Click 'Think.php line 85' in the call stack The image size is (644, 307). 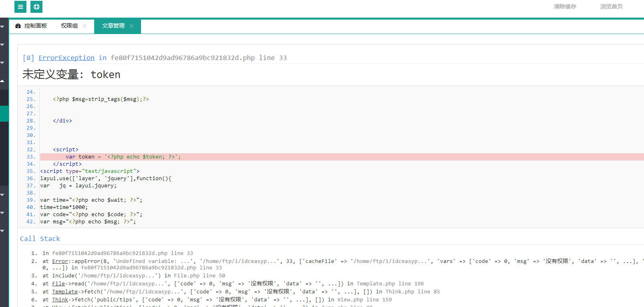click(x=413, y=291)
